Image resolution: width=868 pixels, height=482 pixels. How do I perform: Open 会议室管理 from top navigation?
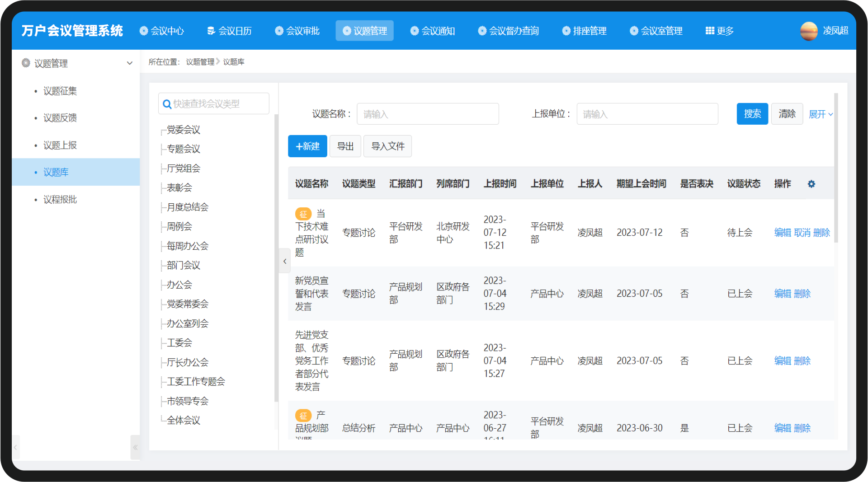pos(656,31)
